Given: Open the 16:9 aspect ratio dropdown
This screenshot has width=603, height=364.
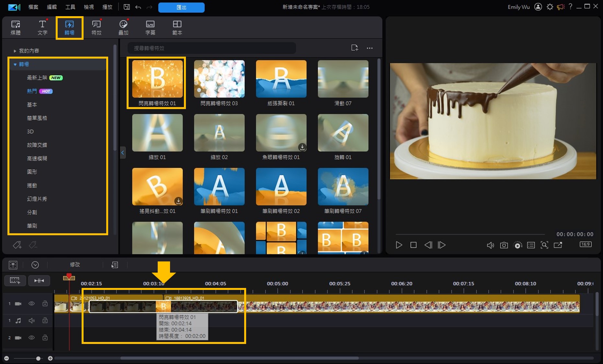Looking at the screenshot, I should (586, 244).
